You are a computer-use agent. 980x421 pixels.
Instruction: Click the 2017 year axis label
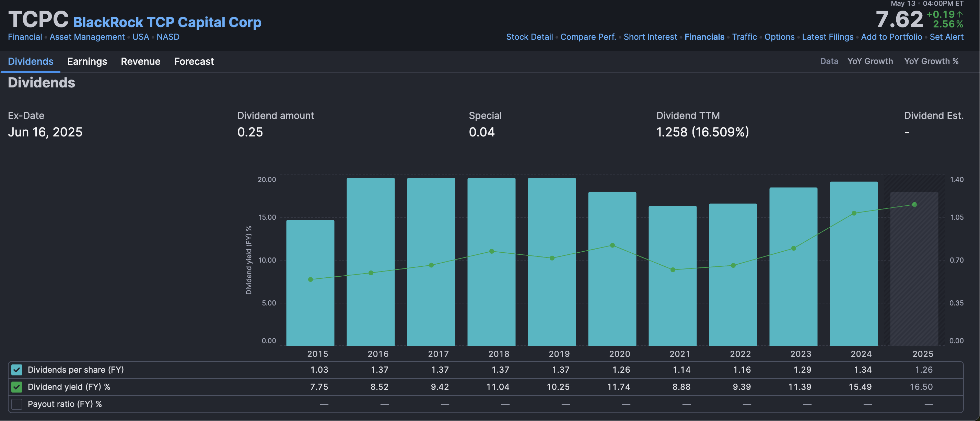[438, 354]
